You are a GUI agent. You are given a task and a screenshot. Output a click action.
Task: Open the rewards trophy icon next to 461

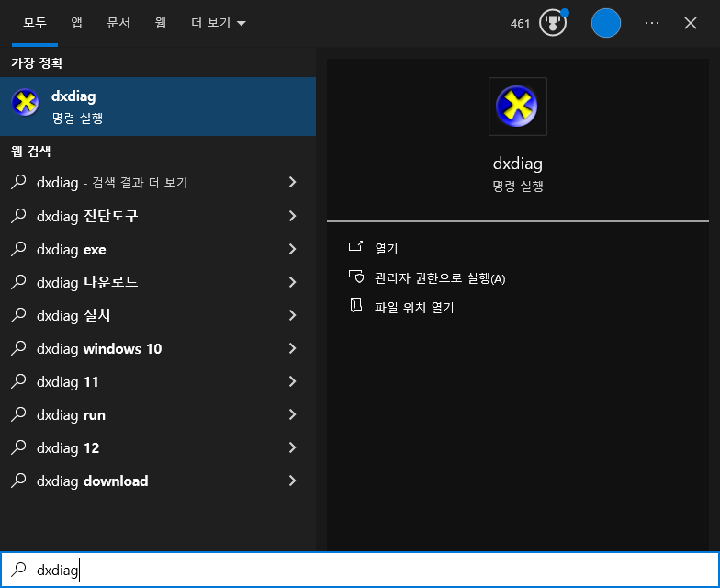[x=553, y=22]
